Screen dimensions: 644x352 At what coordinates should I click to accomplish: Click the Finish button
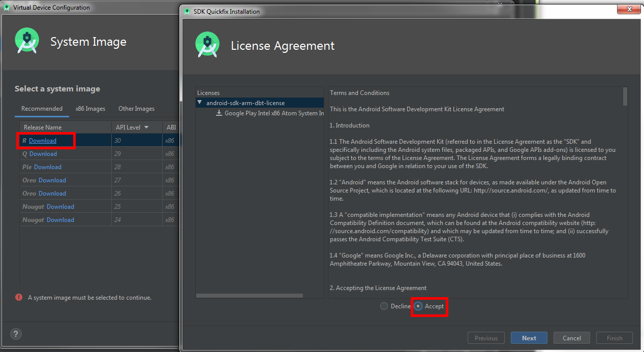click(x=614, y=338)
